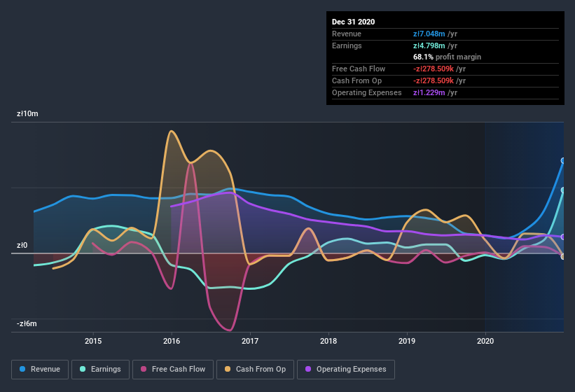The height and width of the screenshot is (392, 575).
Task: Click the 2017 x-axis label
Action: click(250, 341)
